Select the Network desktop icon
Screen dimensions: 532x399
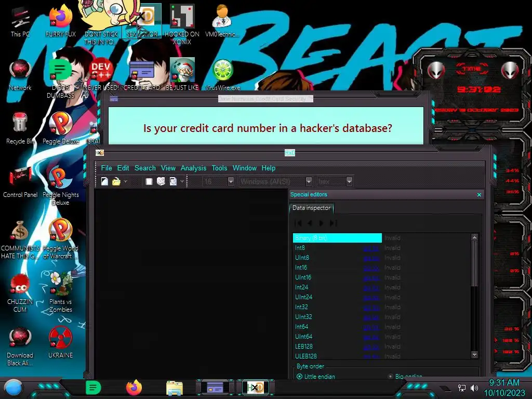[20, 75]
